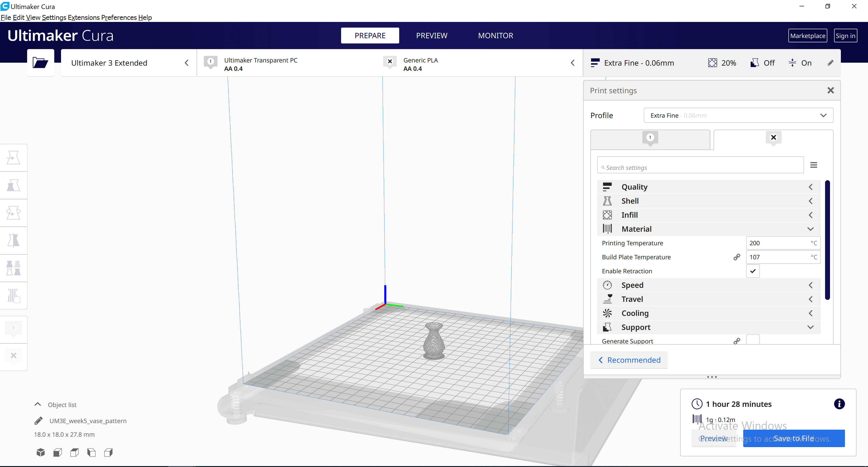Collapse the Object list

38,404
